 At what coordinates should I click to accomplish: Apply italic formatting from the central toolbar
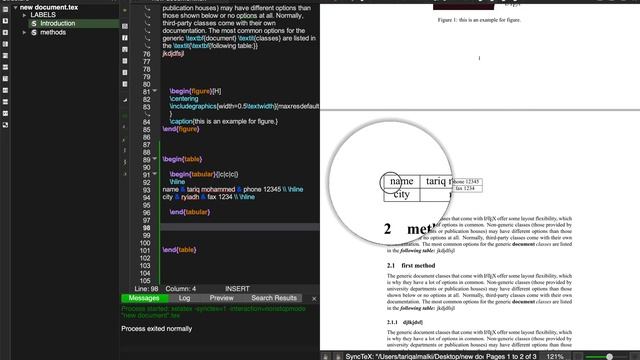(125, 38)
